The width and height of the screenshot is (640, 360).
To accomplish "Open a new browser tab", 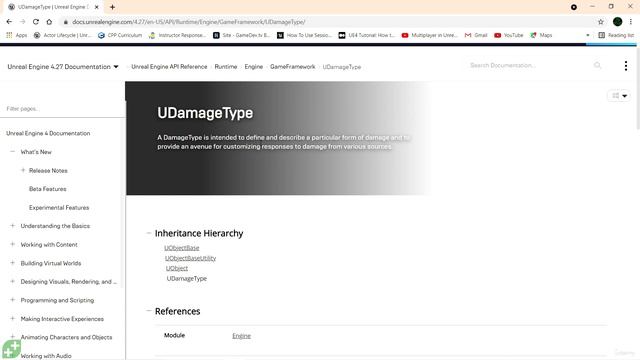I will (112, 7).
